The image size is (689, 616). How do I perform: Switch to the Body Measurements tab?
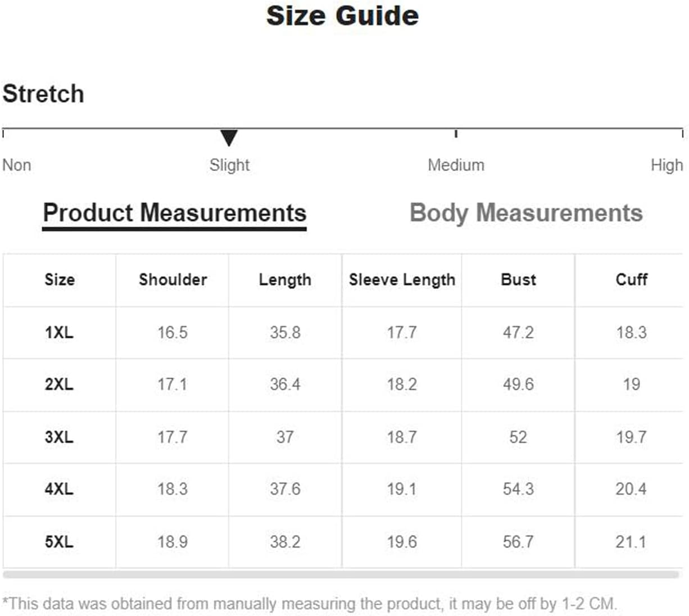526,214
